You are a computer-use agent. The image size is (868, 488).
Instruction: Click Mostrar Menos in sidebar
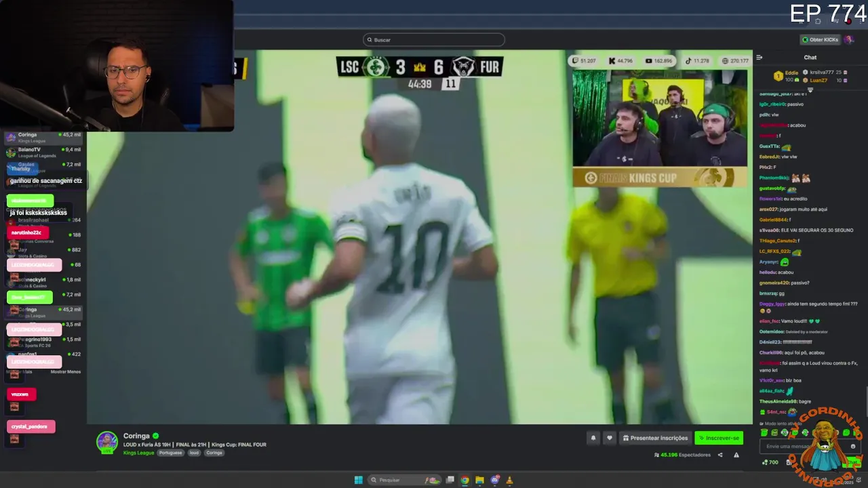click(66, 371)
